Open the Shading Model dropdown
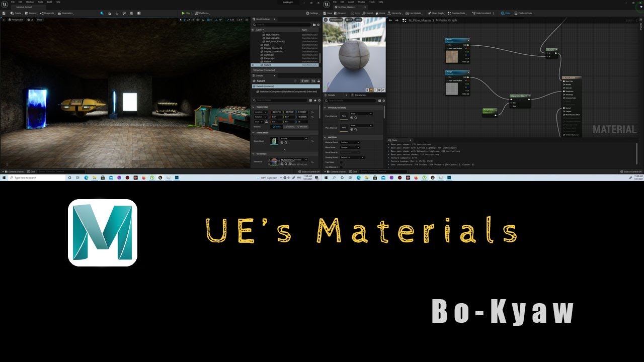 [x=352, y=157]
